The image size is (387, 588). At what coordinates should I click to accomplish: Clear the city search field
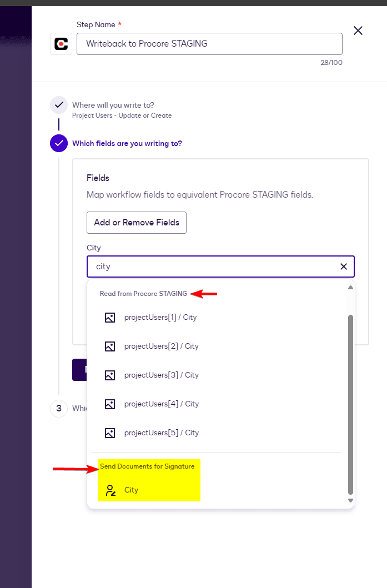(344, 267)
